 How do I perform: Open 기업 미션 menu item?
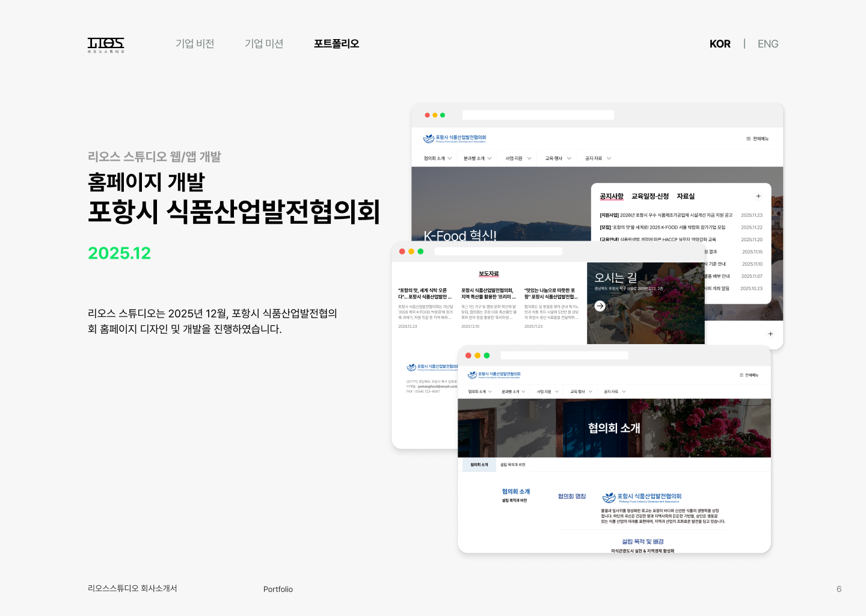click(264, 44)
